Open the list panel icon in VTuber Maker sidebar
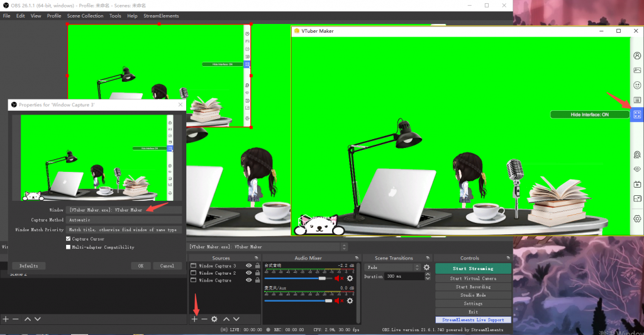 pyautogui.click(x=637, y=100)
